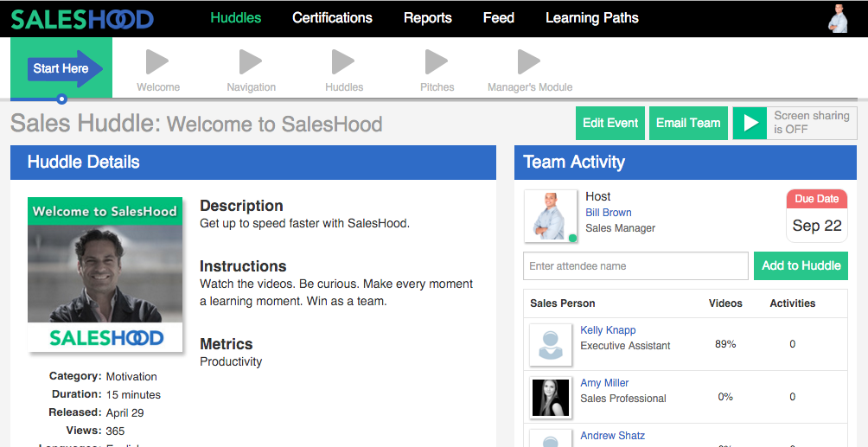Play the Huddles tutorial video
The height and width of the screenshot is (447, 868).
coord(343,61)
